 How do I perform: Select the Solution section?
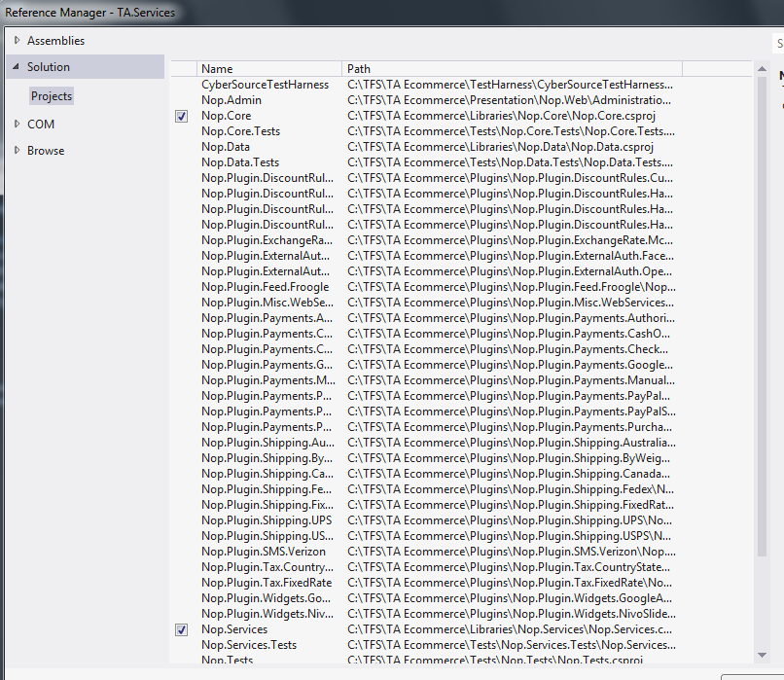coord(86,66)
